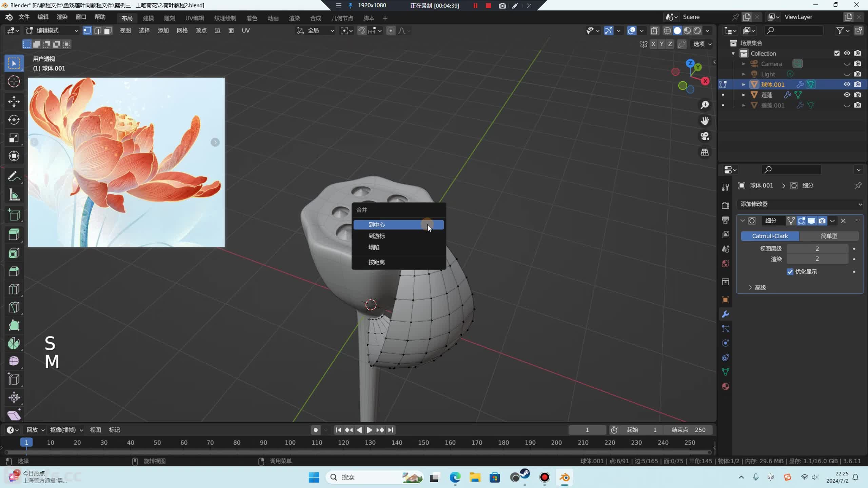
Task: Select the Spin tool
Action: click(x=14, y=343)
